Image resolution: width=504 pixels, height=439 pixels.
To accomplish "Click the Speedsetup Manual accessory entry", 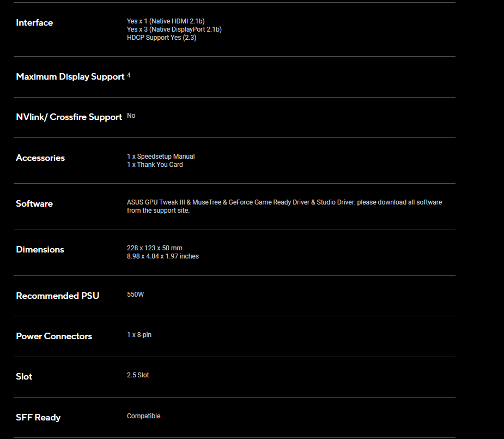I will pyautogui.click(x=161, y=157).
